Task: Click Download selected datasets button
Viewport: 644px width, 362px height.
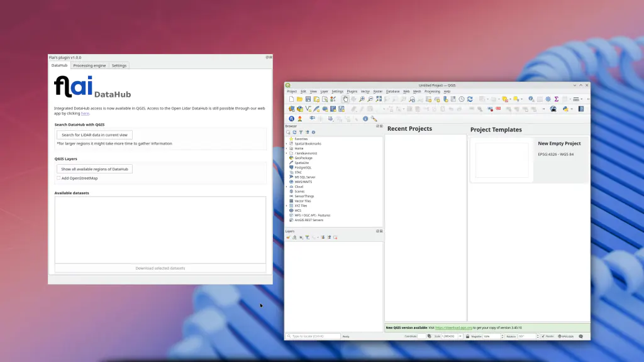Action: pyautogui.click(x=160, y=268)
